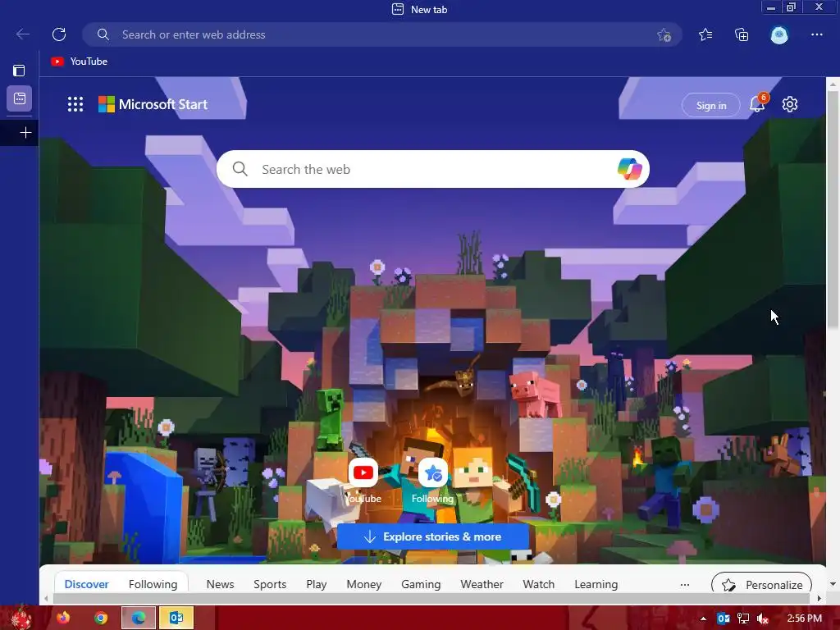Open the notifications bell
The image size is (840, 630).
[757, 103]
